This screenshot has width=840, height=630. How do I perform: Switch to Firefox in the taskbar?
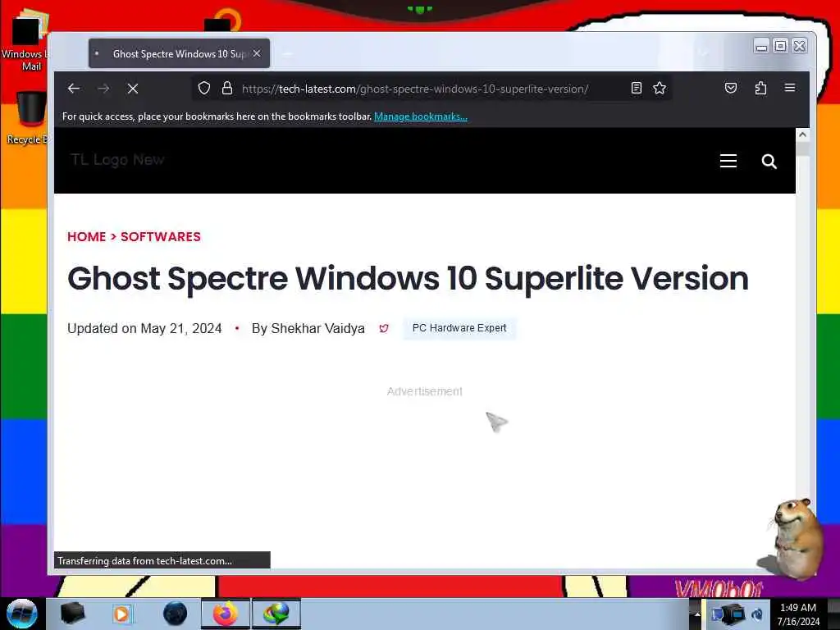click(226, 614)
